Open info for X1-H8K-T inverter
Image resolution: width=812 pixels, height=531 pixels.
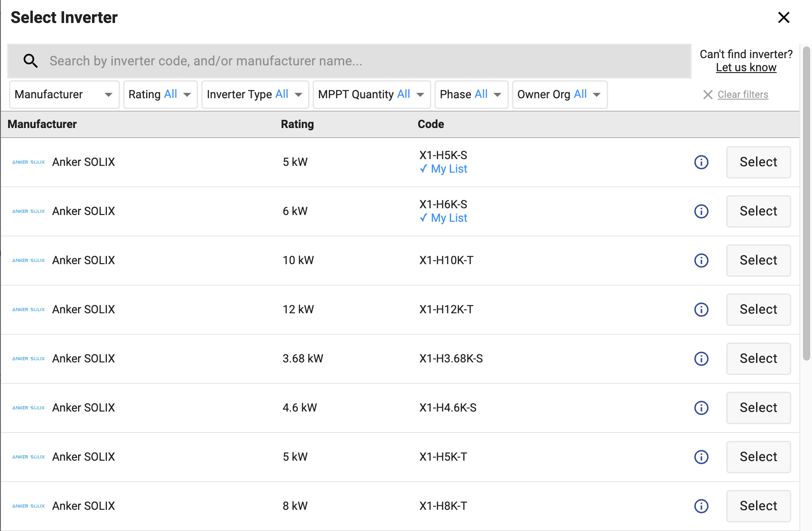click(x=701, y=506)
